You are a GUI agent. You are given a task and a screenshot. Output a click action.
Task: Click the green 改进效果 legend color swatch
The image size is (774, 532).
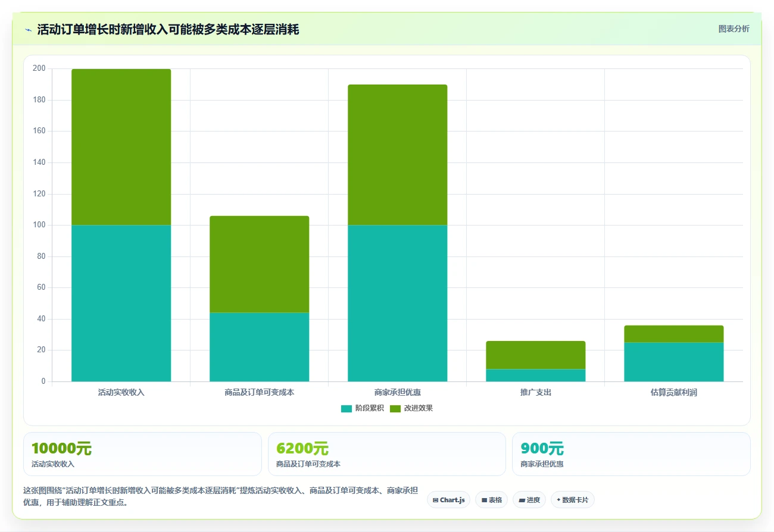[395, 408]
